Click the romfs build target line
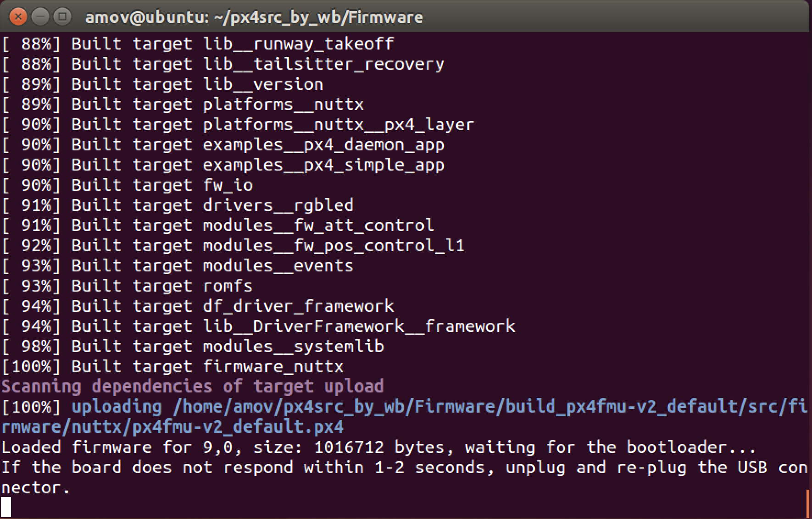This screenshot has height=519, width=812. pos(127,286)
